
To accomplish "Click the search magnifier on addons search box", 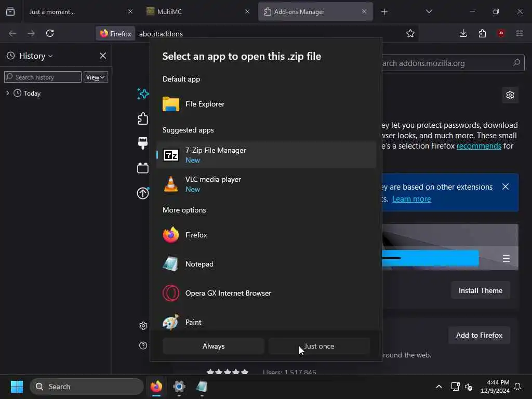I will pyautogui.click(x=516, y=63).
